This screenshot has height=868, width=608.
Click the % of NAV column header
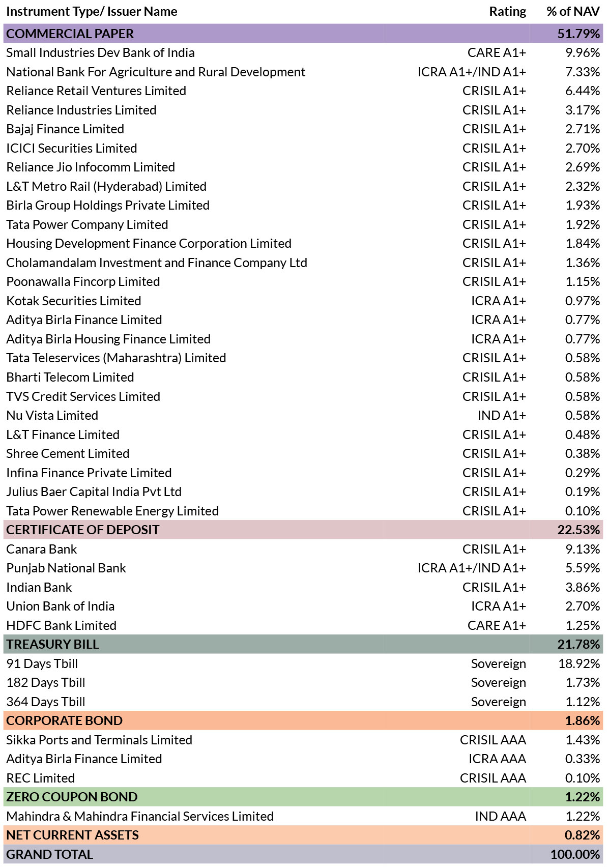click(573, 11)
